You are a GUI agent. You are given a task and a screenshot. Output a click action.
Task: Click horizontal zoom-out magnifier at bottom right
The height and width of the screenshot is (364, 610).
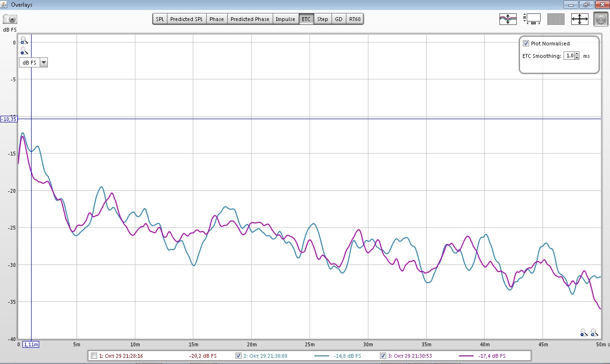coord(584,331)
